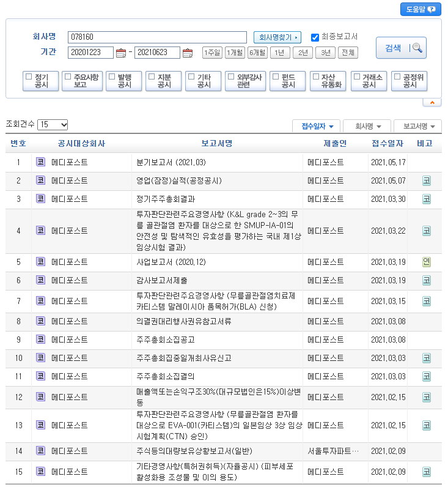Image resolution: width=448 pixels, height=490 pixels.
Task: Click 코 market icon in row 1
Action: [40, 162]
